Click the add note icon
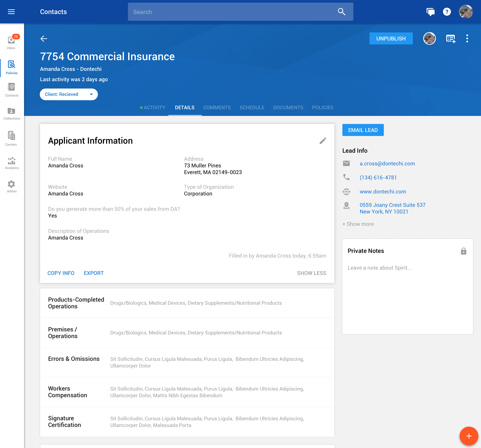481x448 pixels. point(450,38)
